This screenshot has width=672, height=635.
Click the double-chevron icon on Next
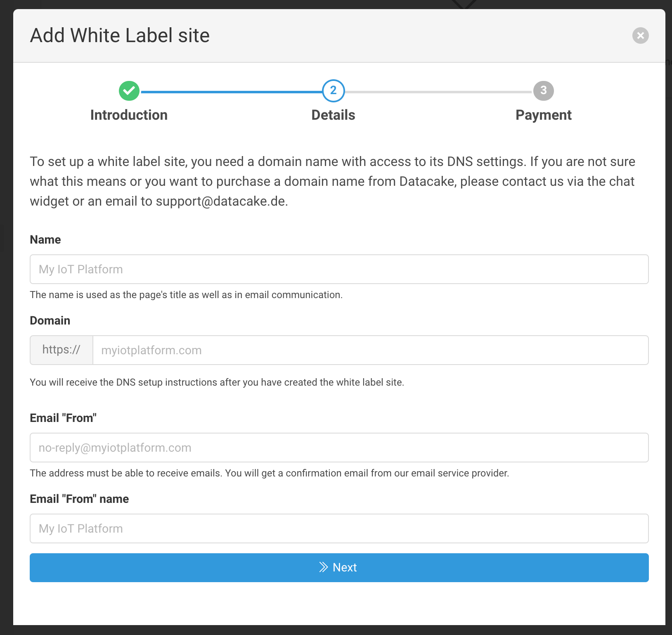pyautogui.click(x=324, y=567)
